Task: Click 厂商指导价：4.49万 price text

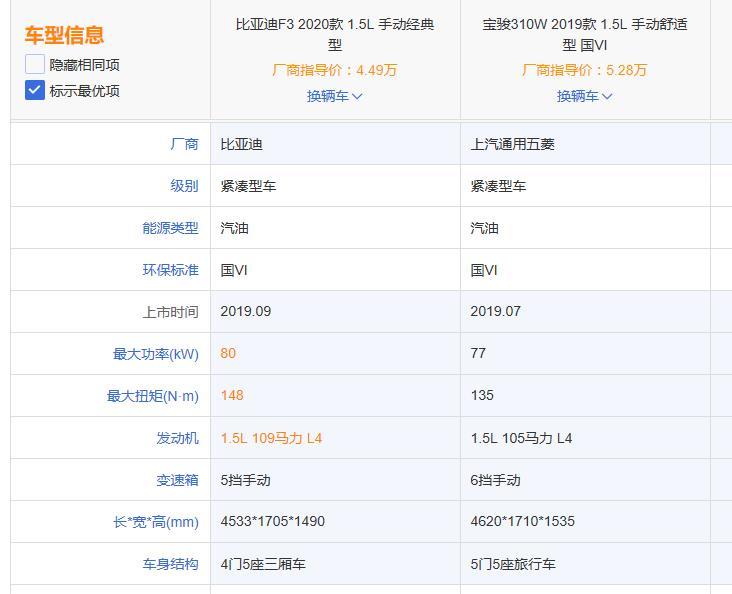Action: point(334,70)
